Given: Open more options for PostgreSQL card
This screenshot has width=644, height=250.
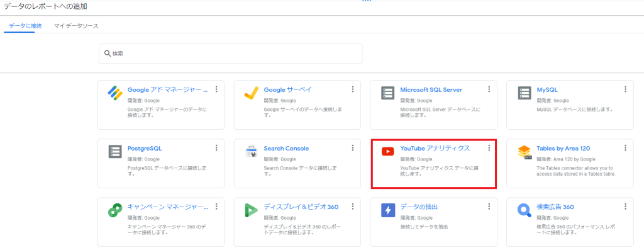Looking at the screenshot, I should (216, 147).
